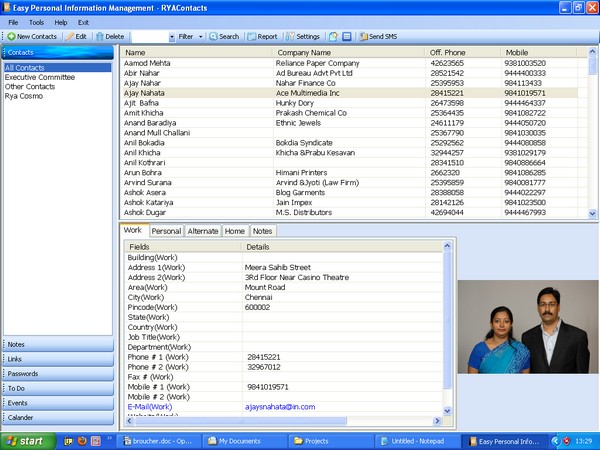Click down arrow of details scrollbar

447,411
